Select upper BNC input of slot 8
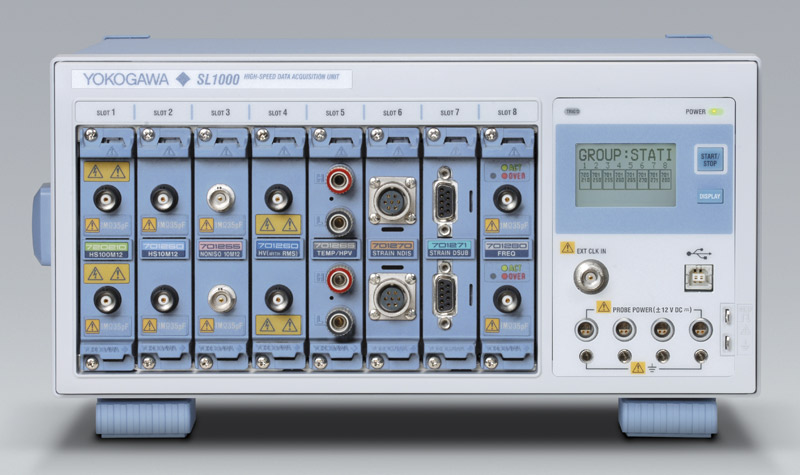 click(x=507, y=198)
